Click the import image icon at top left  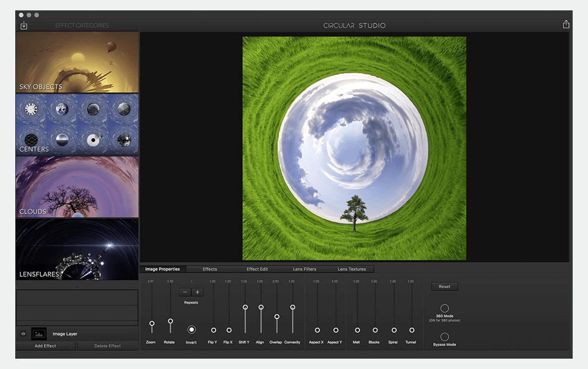tap(24, 26)
